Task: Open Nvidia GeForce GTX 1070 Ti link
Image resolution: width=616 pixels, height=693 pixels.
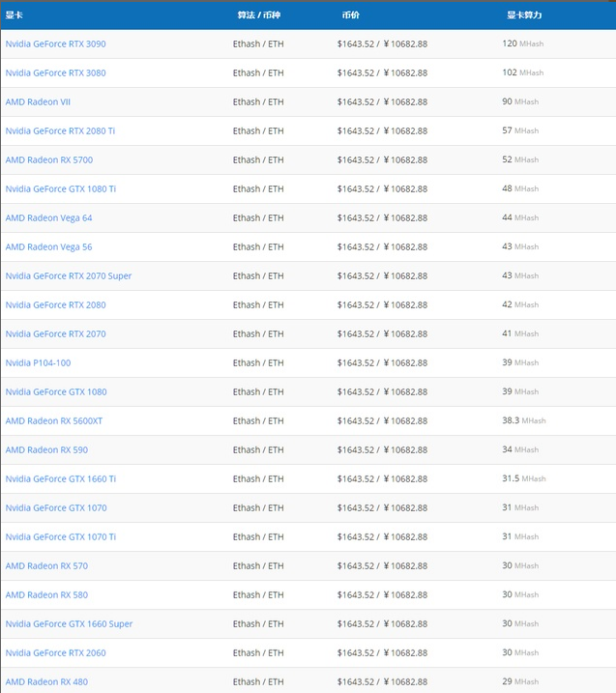Action: tap(60, 537)
